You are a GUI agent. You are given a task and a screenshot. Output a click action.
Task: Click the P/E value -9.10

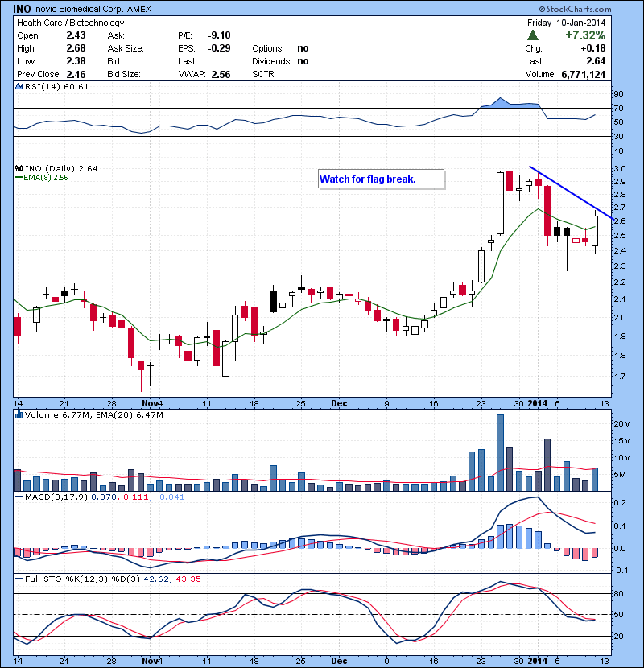click(x=219, y=35)
